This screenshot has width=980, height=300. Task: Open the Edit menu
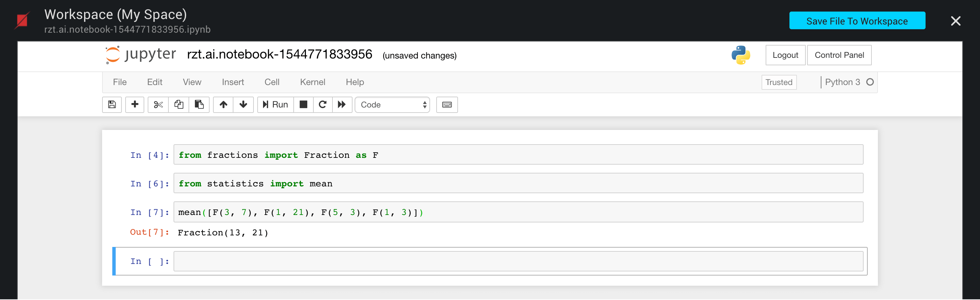pos(154,82)
